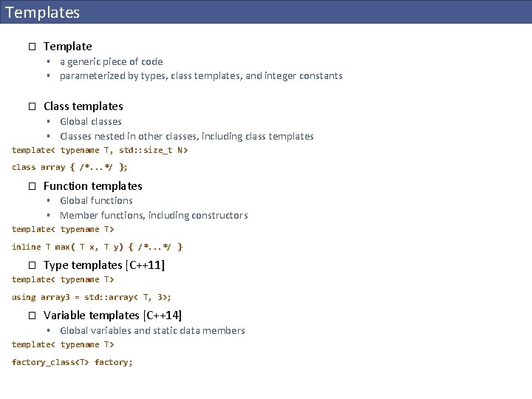Click the square bullet beside "Template"
532x399 pixels.
click(x=32, y=47)
